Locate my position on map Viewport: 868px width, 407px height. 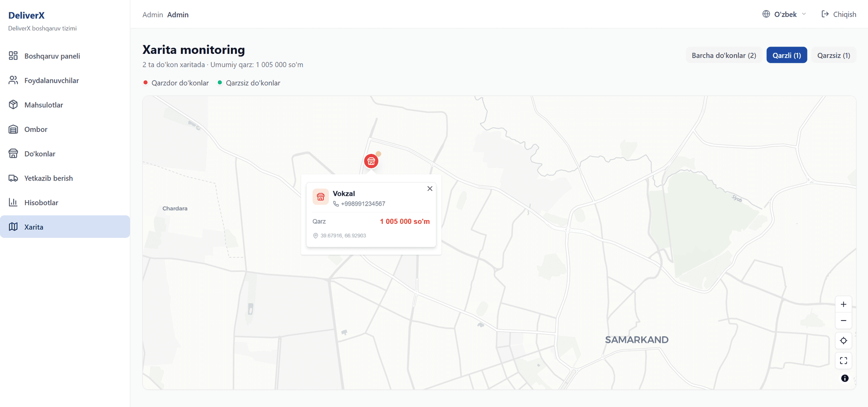pyautogui.click(x=843, y=341)
